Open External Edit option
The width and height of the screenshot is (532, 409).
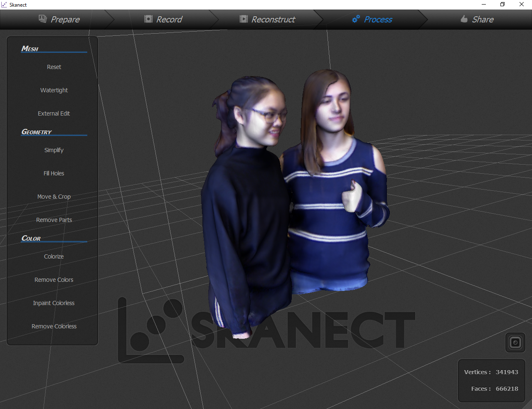pos(54,113)
